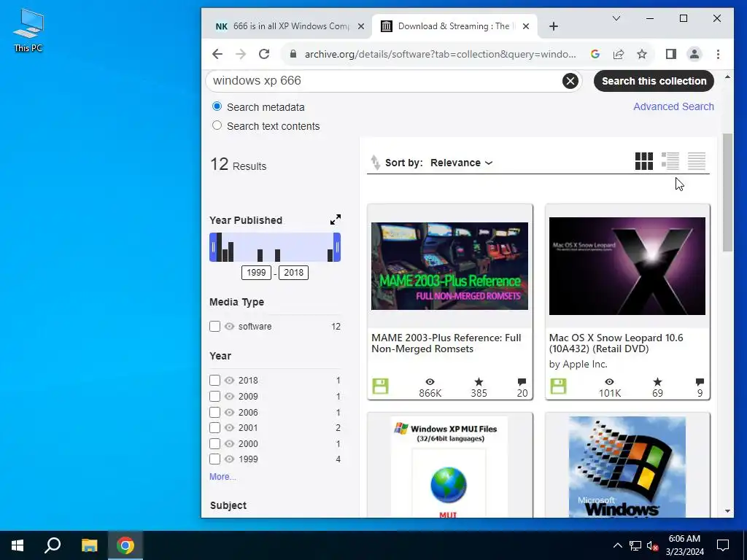Open notification center in system tray
This screenshot has width=747, height=560.
click(x=723, y=545)
